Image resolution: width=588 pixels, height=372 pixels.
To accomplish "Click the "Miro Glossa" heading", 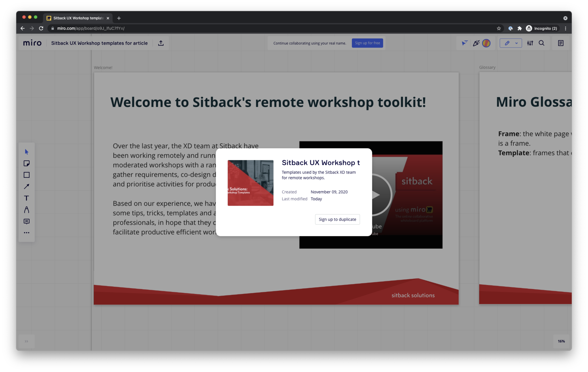I will pyautogui.click(x=534, y=102).
